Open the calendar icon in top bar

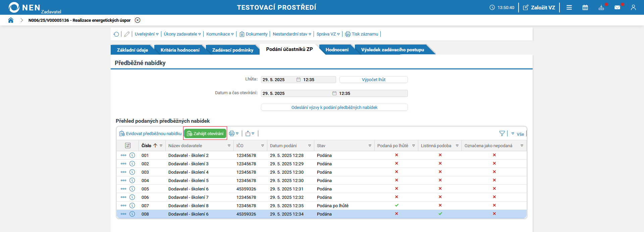click(585, 7)
